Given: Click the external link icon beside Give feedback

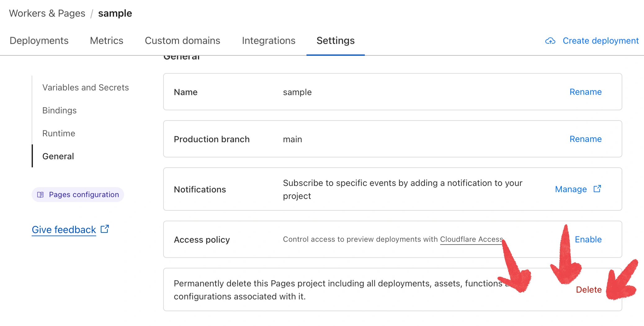Looking at the screenshot, I should coord(105,229).
